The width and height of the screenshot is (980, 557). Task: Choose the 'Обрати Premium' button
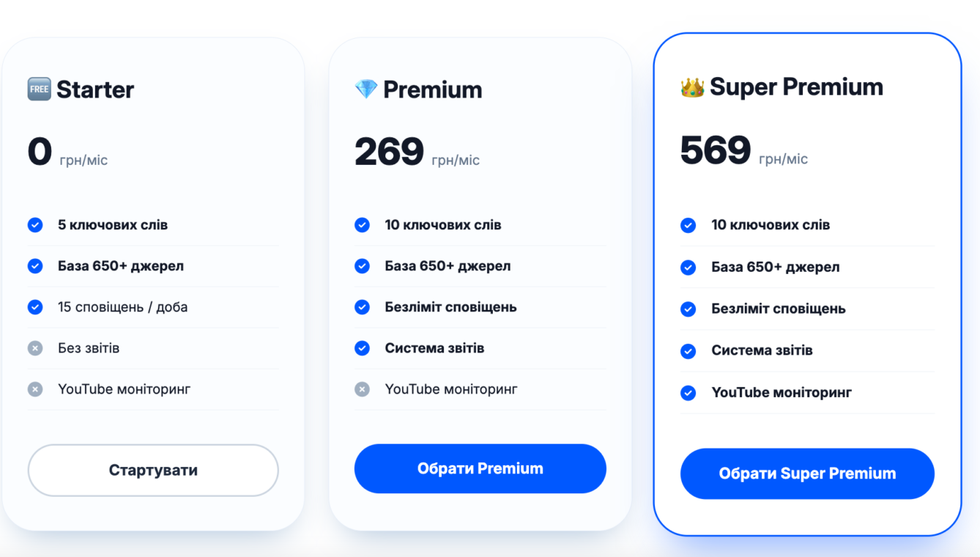click(x=480, y=468)
